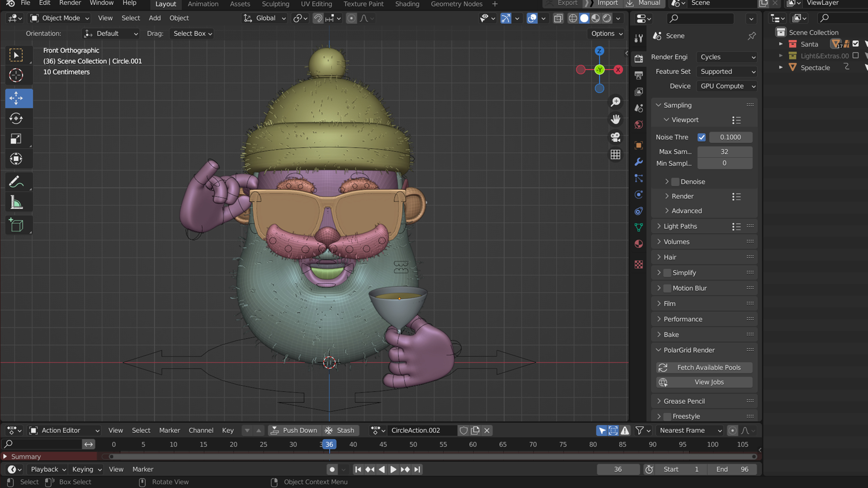This screenshot has width=868, height=488.
Task: Click Noise Threshold value 0.1000 field
Action: tap(731, 137)
